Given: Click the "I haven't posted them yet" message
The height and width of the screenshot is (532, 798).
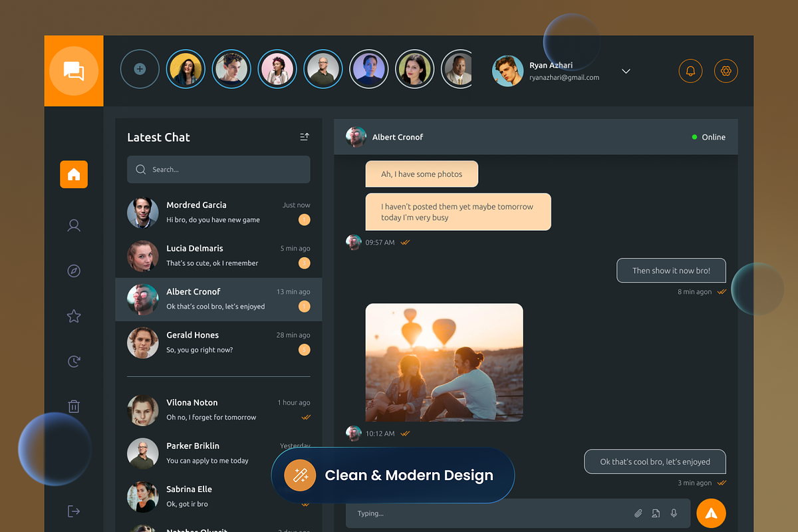Looking at the screenshot, I should 458,212.
